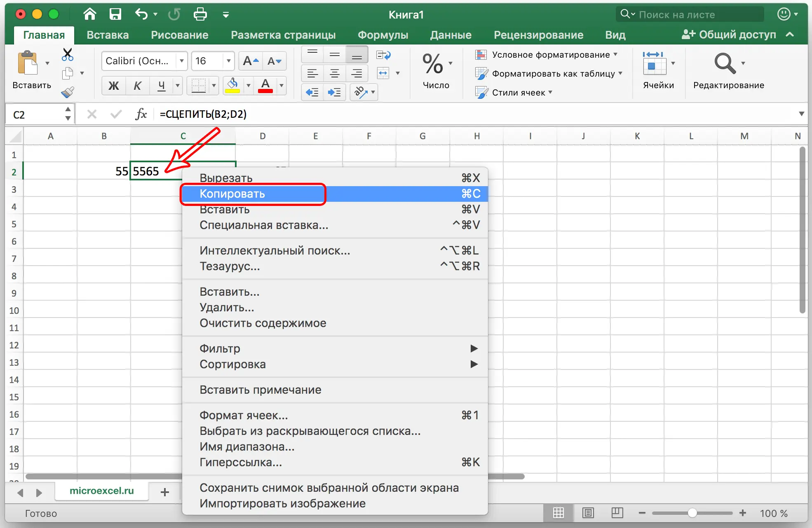Toggle bold formatting (Ж)
Image resolution: width=812 pixels, height=528 pixels.
point(113,86)
